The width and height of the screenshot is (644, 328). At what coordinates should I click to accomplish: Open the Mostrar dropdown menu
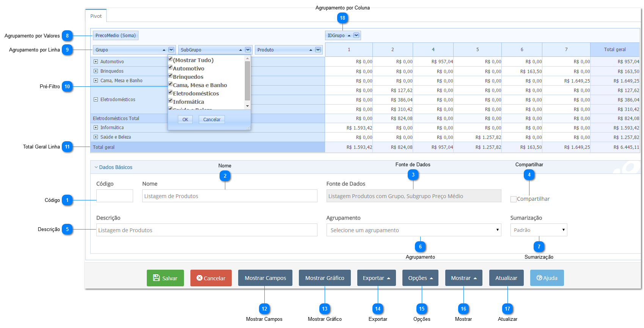463,278
